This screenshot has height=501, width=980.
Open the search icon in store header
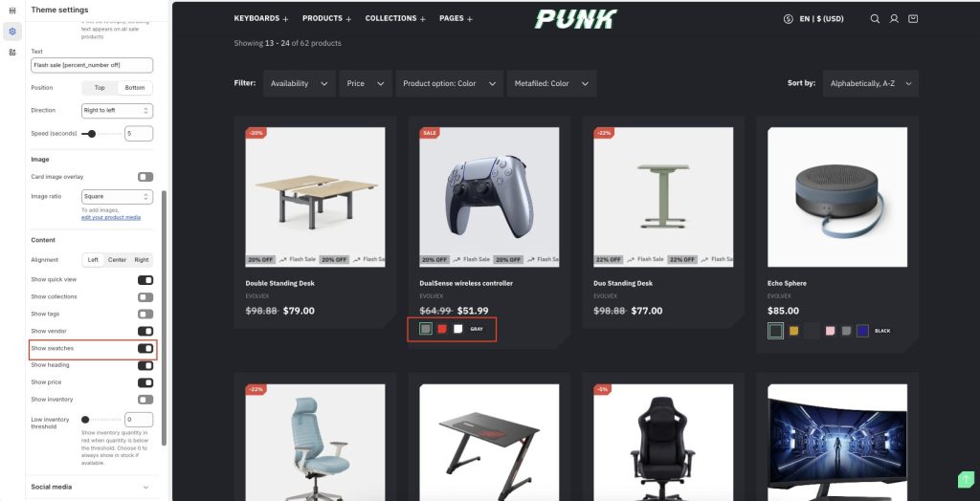[875, 19]
